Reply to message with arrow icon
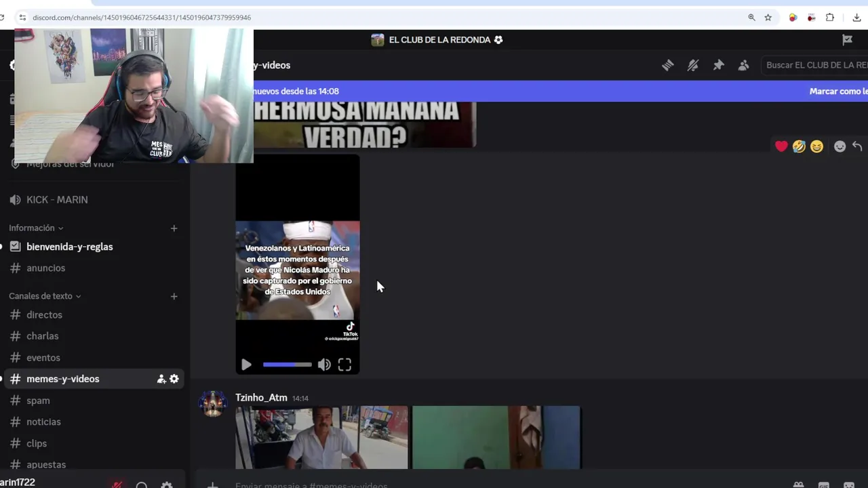 (857, 146)
